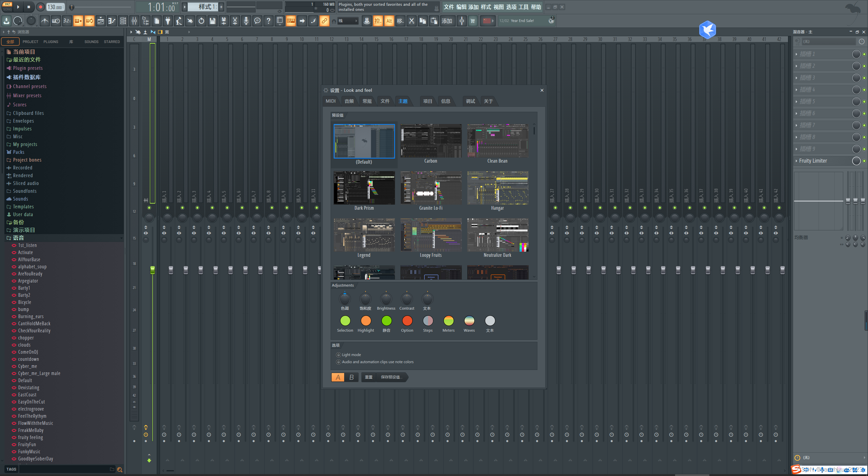Click the browser search magnifier icon

click(x=120, y=469)
